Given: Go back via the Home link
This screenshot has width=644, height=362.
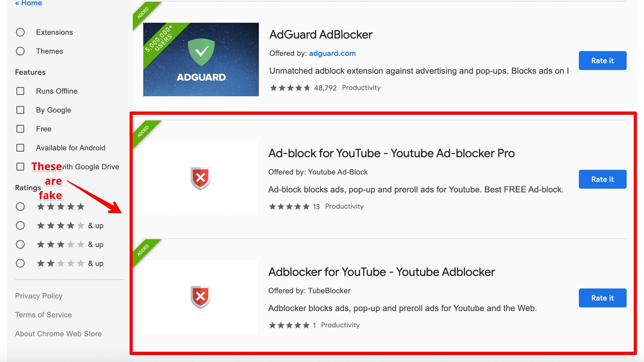Looking at the screenshot, I should pyautogui.click(x=29, y=3).
